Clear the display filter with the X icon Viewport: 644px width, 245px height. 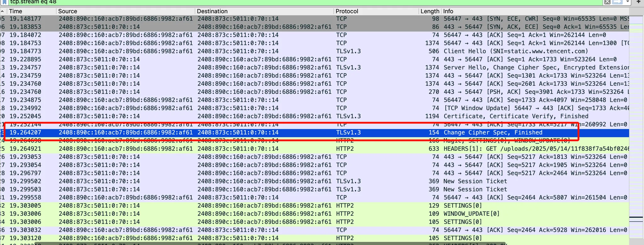tap(607, 2)
